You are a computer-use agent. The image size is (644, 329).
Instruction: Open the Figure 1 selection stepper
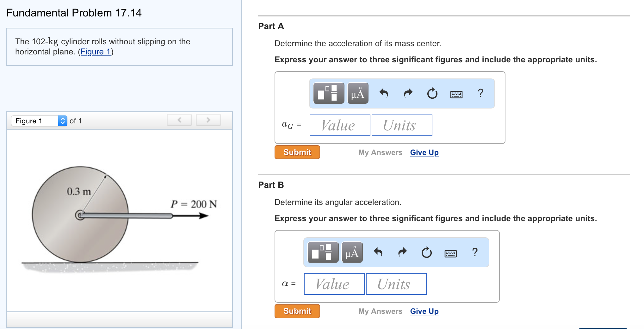coord(63,121)
